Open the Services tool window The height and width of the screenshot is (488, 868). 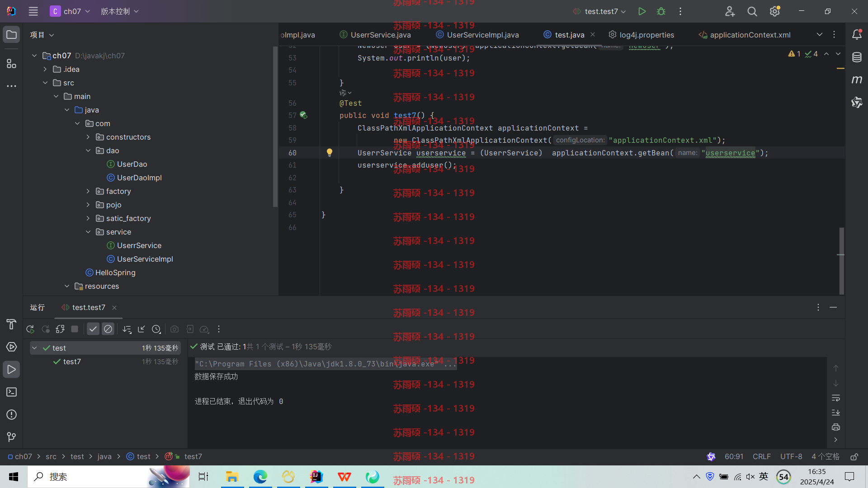pos(12,347)
